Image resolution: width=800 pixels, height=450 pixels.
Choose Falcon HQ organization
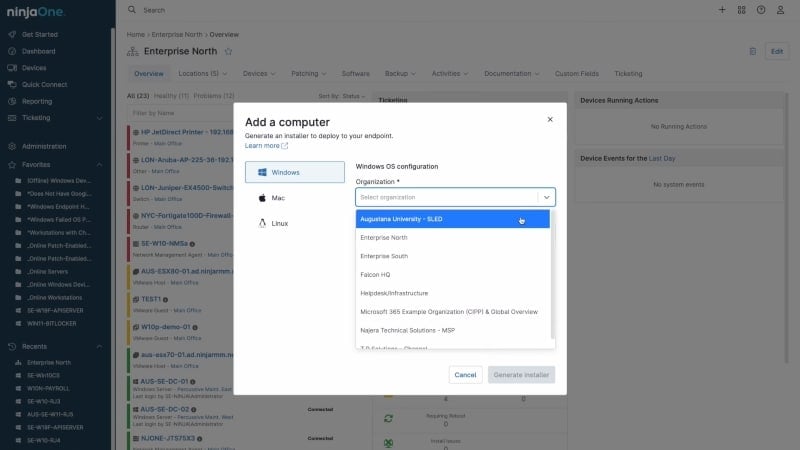click(x=453, y=274)
